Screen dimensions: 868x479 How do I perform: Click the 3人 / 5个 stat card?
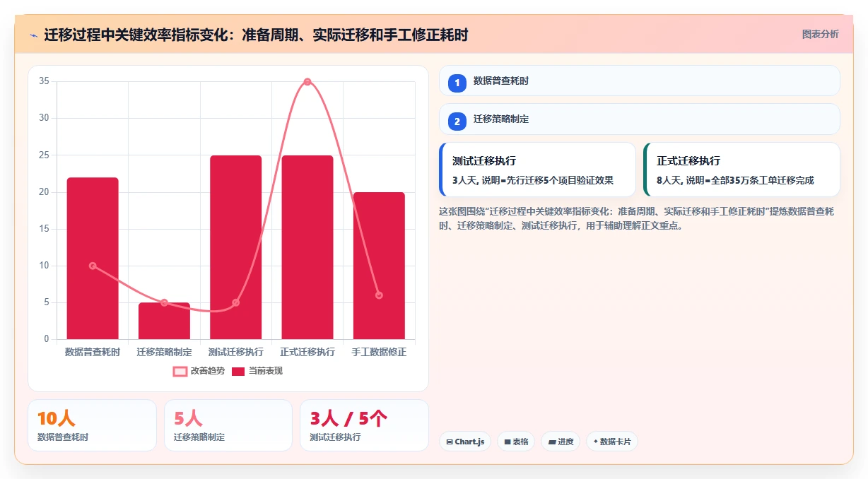(364, 425)
